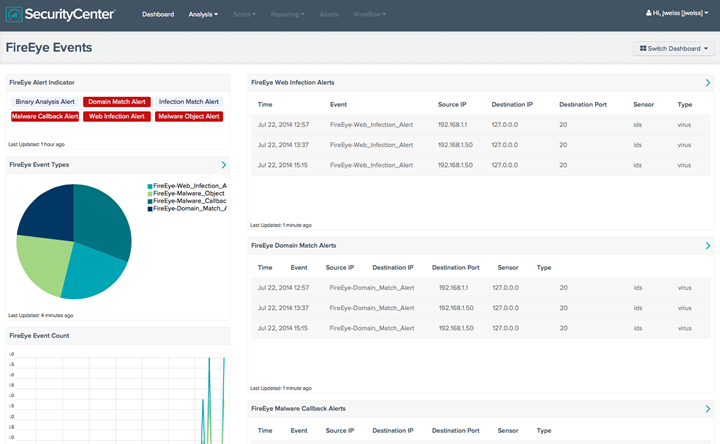Click the FireEye-Malware_Object legend swatch

pos(150,194)
